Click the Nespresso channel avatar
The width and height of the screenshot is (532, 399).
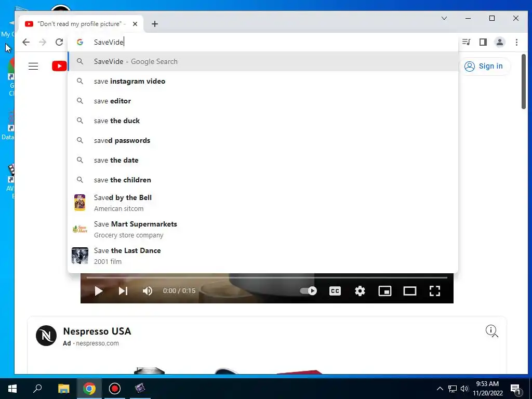tap(46, 335)
